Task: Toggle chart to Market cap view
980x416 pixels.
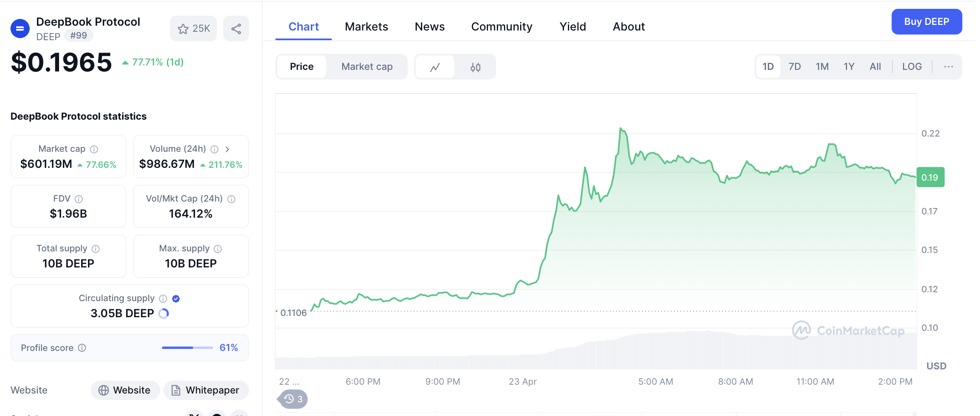Action: point(367,67)
